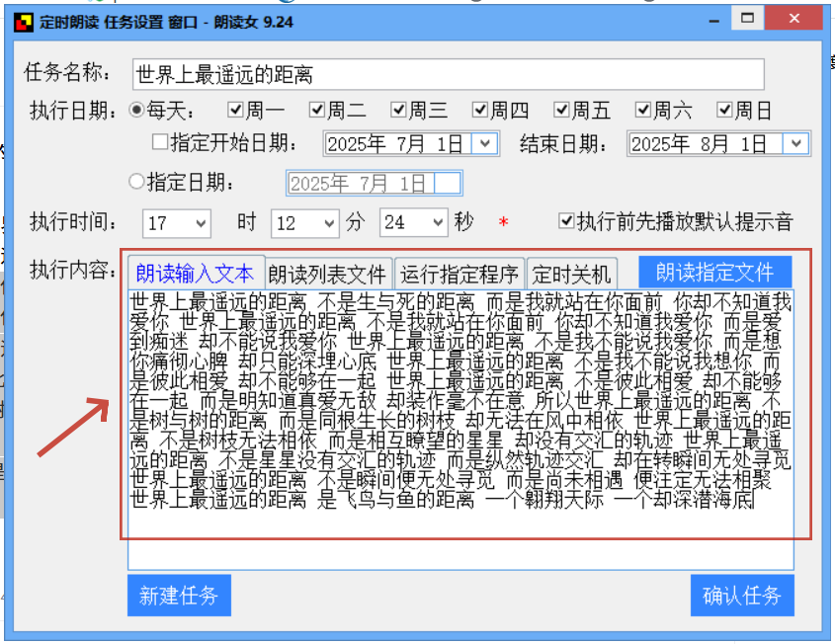Open the seconds dropdown showing 24
835x644 pixels.
click(439, 223)
